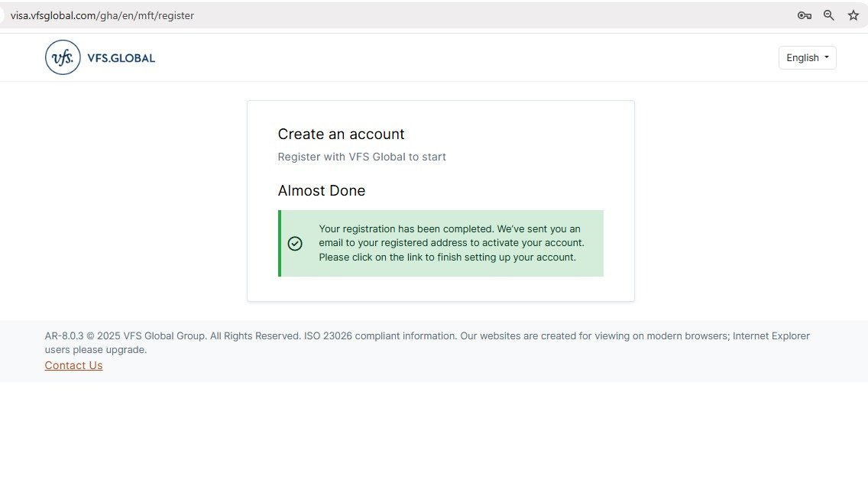Viewport: 868px width, 486px height.
Task: Open the Contact Us link
Action: (x=73, y=364)
